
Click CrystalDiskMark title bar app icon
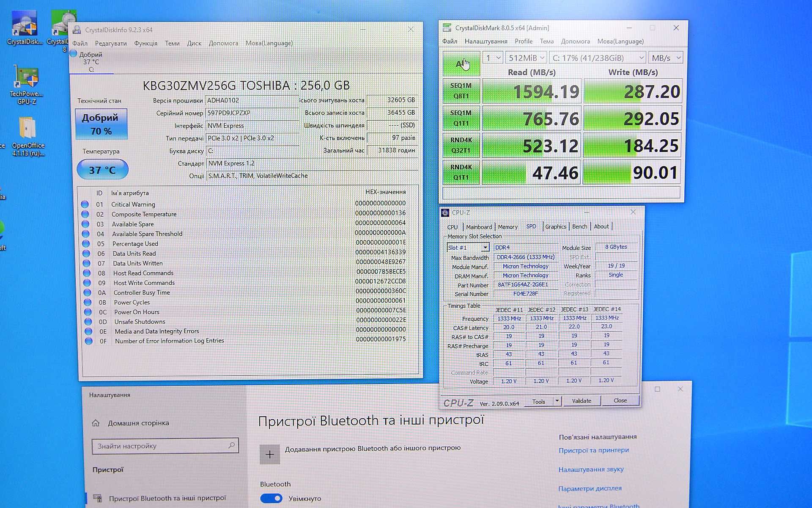point(447,28)
